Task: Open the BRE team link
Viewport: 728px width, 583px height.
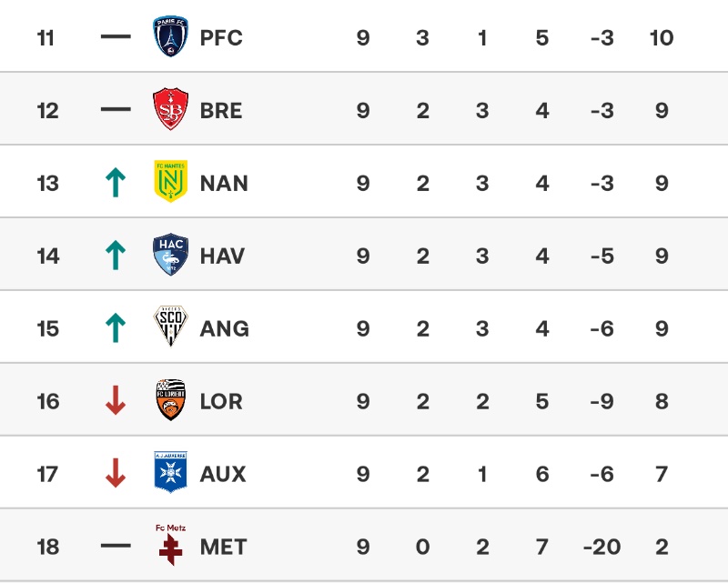Action: (x=221, y=111)
